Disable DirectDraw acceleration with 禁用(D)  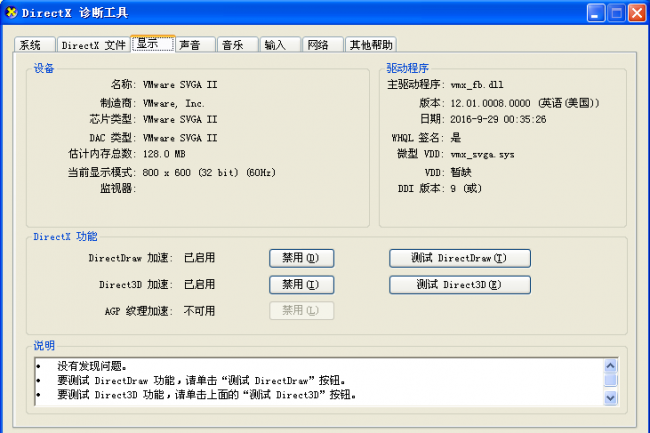coord(301,258)
